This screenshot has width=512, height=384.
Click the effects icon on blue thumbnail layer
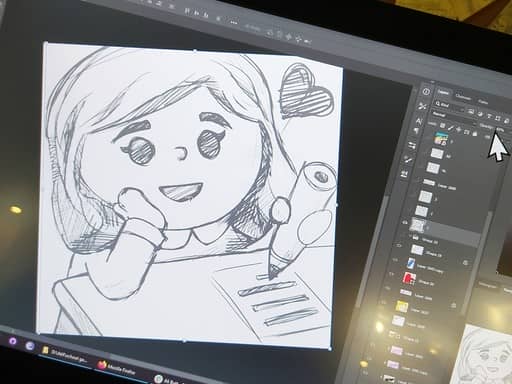(x=465, y=263)
